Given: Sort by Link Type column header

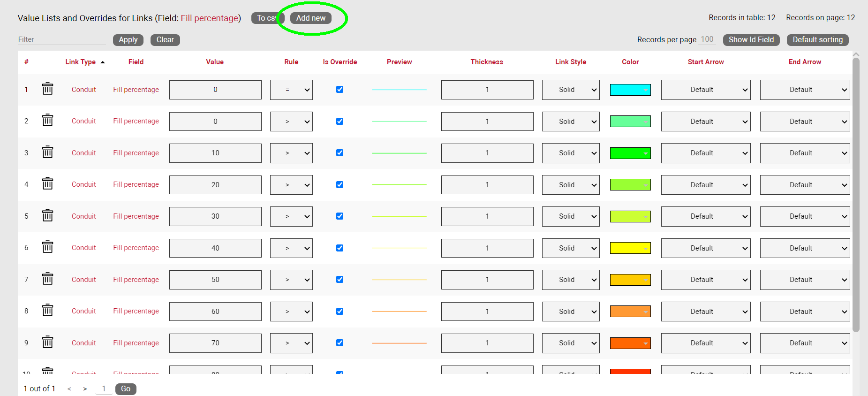Looking at the screenshot, I should coord(81,62).
